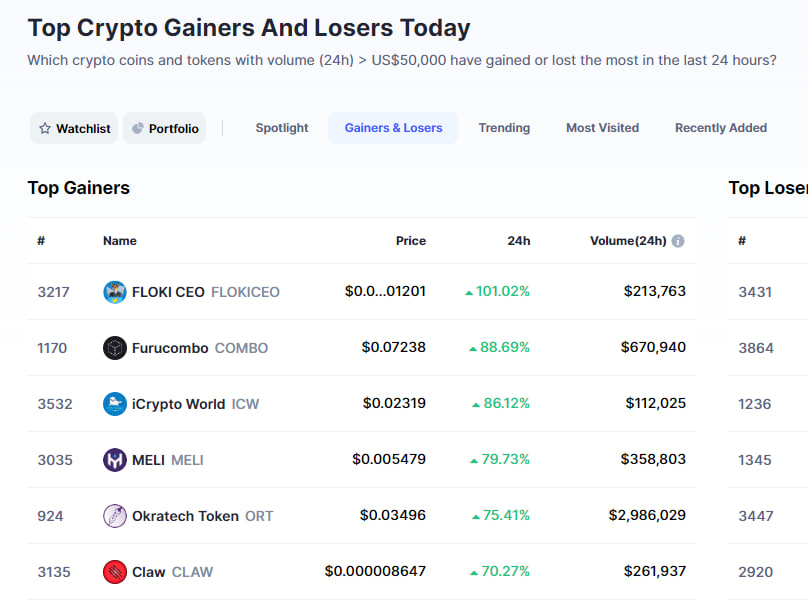Click the MELI purple logo icon
Viewport: 808px width, 607px height.
click(x=114, y=460)
